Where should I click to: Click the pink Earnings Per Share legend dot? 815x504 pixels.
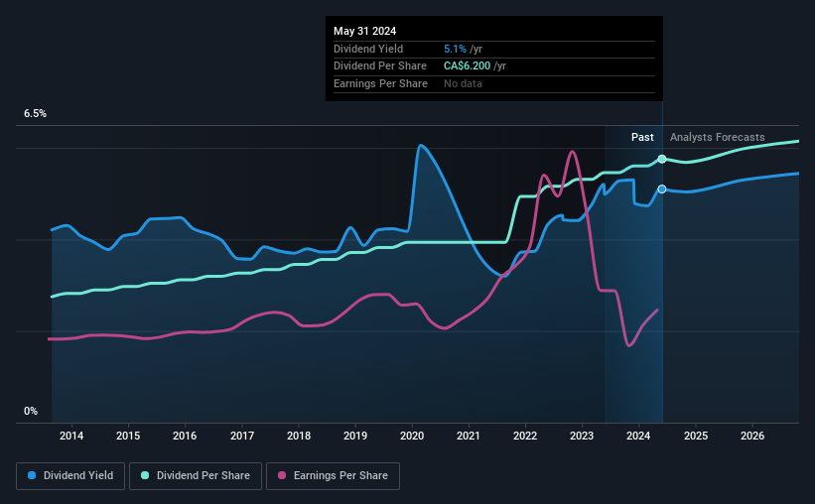coord(282,475)
